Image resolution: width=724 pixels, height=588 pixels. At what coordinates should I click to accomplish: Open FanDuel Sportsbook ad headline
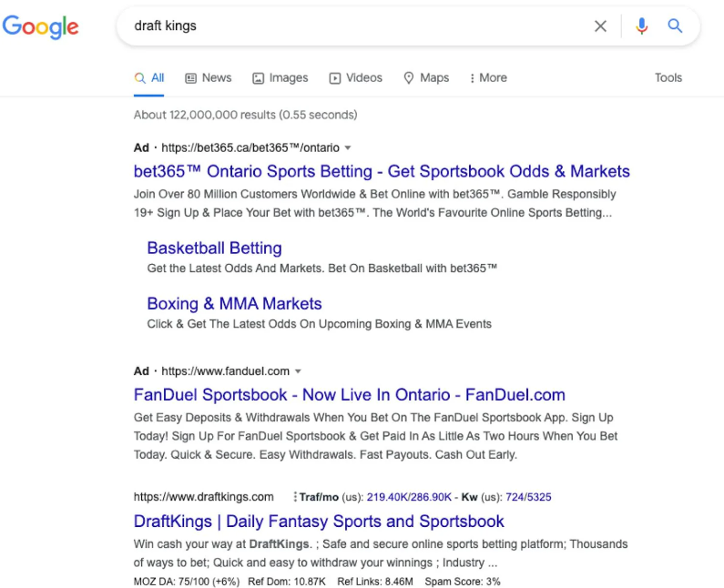tap(349, 395)
